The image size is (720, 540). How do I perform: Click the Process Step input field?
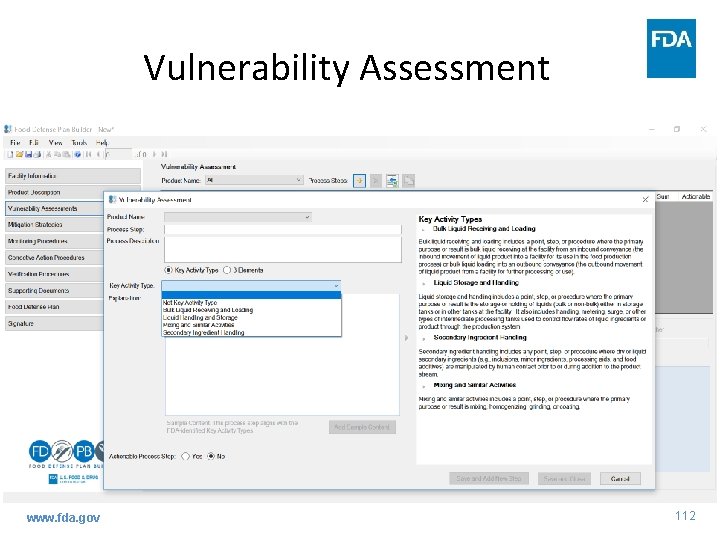tap(283, 229)
